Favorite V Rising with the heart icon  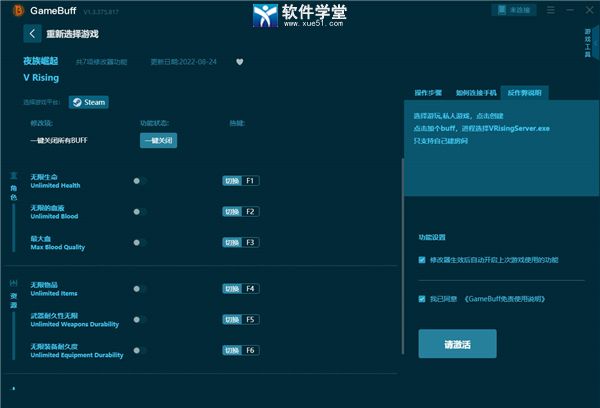pyautogui.click(x=240, y=62)
